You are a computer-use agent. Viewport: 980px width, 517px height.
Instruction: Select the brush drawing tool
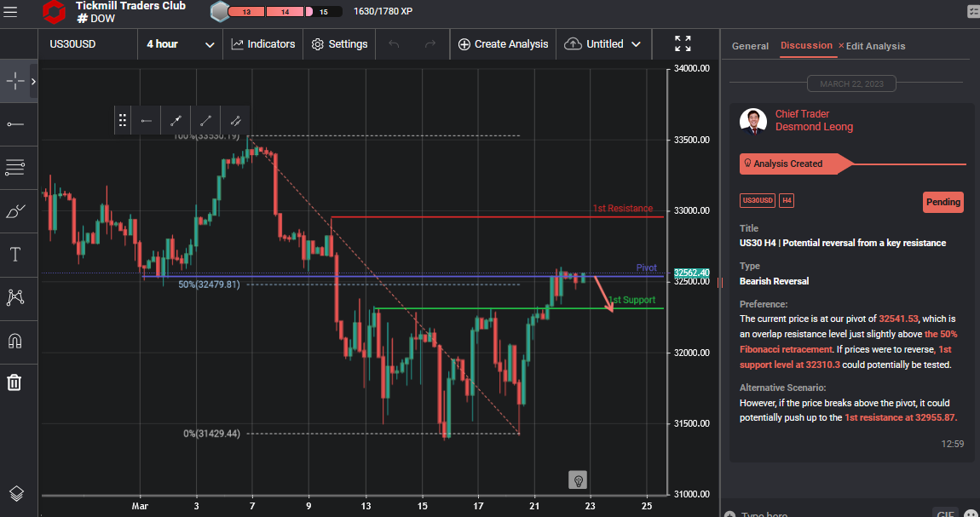pos(15,212)
